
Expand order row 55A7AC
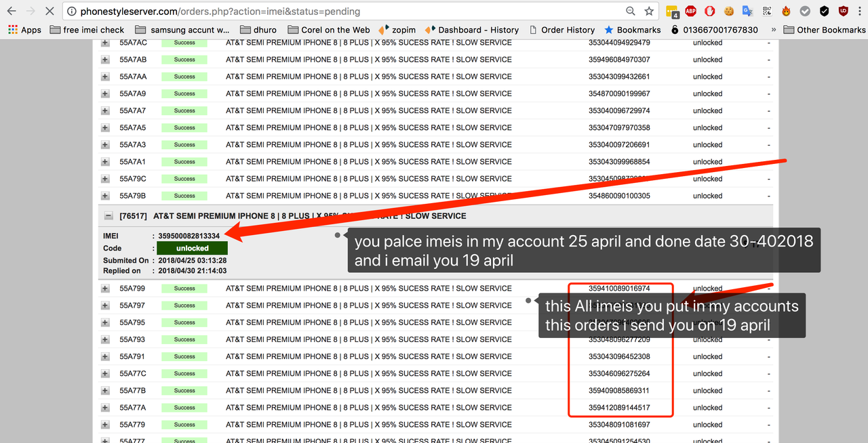(x=105, y=43)
